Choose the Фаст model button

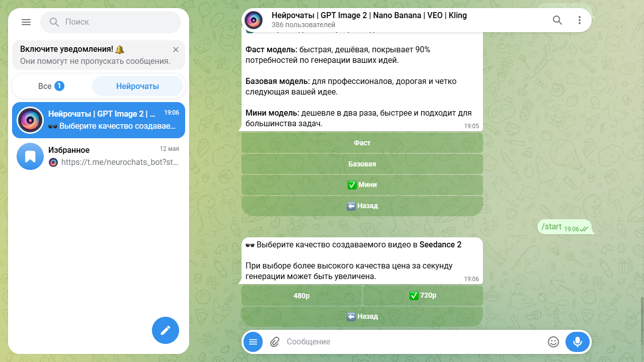point(362,143)
